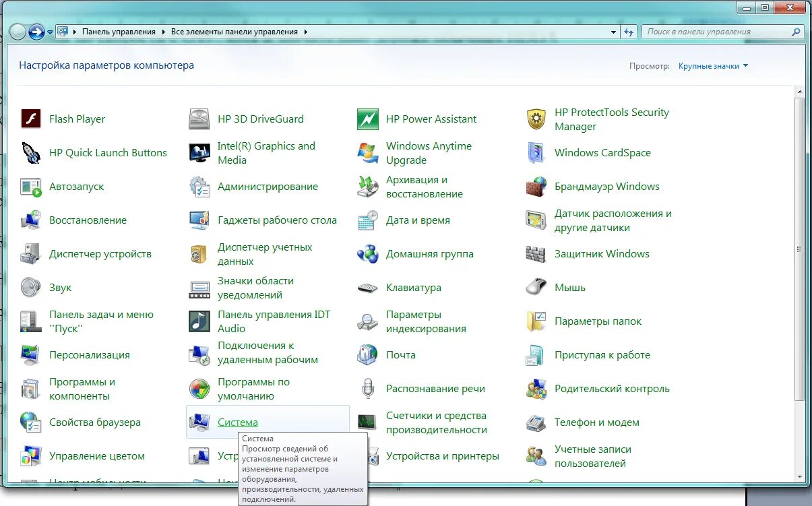Open HP Quick Launch Buttons rocket icon
This screenshot has width=812, height=506.
click(31, 153)
